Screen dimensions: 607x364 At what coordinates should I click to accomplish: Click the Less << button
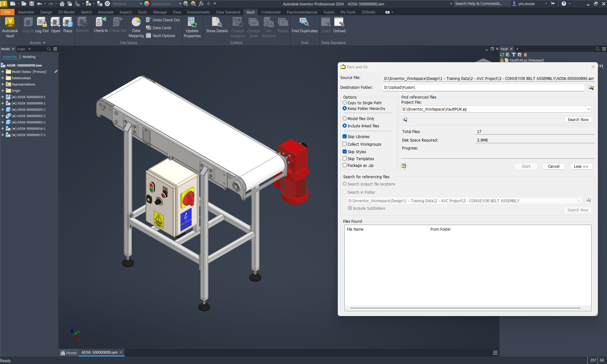pos(581,166)
